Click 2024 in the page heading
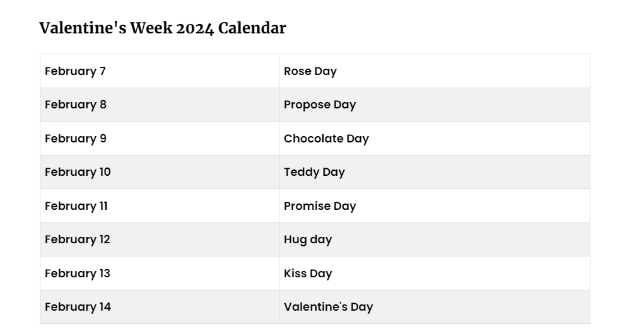This screenshot has width=644, height=334. (195, 28)
